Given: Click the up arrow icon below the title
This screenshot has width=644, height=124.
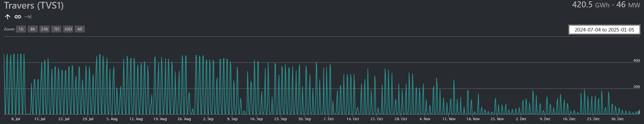Looking at the screenshot, I should tap(8, 17).
